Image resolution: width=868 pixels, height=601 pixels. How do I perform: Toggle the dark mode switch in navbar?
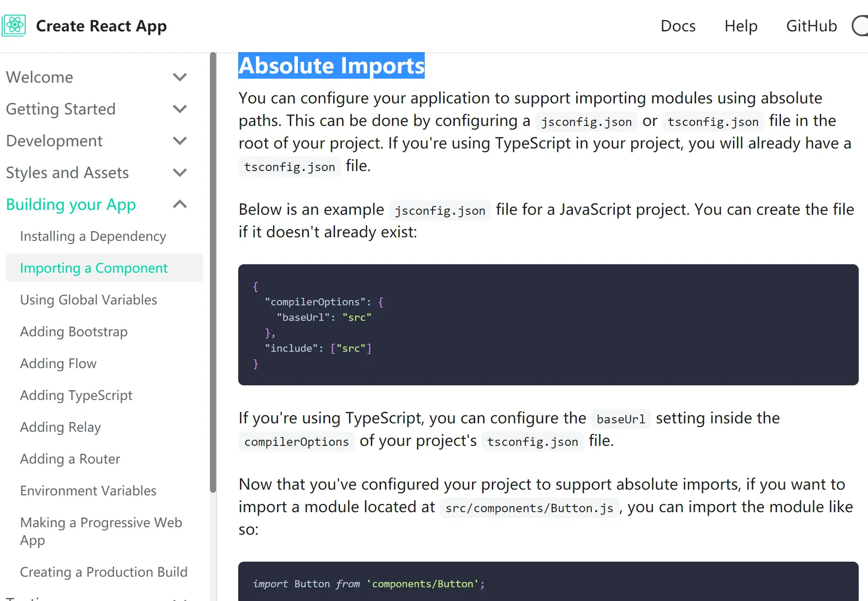860,26
